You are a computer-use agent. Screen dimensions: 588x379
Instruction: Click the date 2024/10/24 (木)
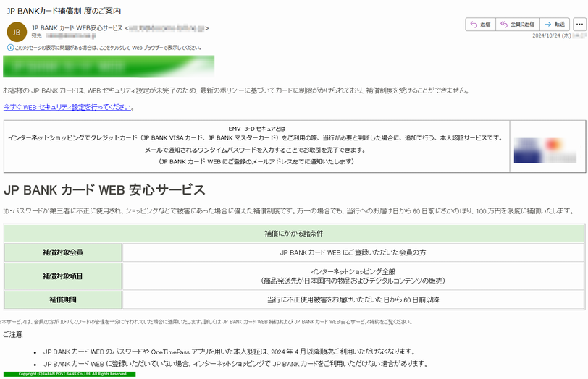tap(552, 35)
